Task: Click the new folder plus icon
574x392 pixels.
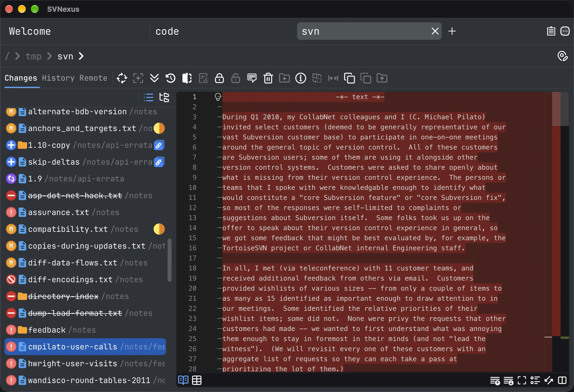Action: [284, 78]
